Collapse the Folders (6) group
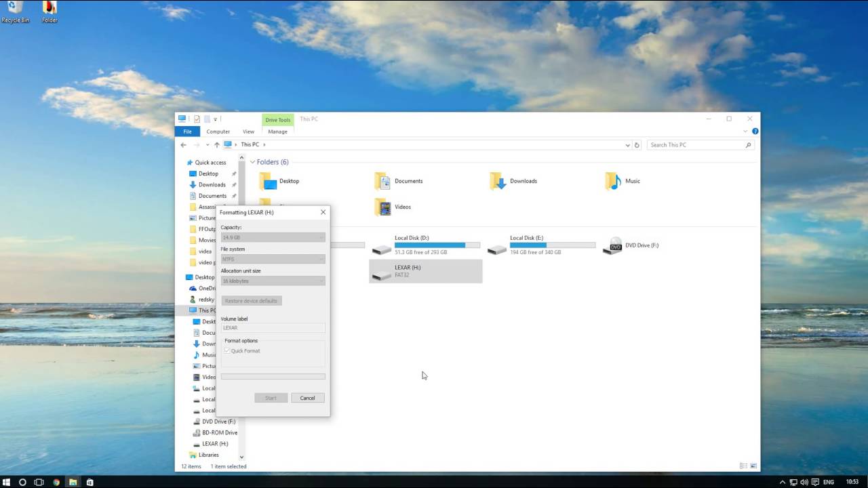The width and height of the screenshot is (868, 488). coord(252,162)
